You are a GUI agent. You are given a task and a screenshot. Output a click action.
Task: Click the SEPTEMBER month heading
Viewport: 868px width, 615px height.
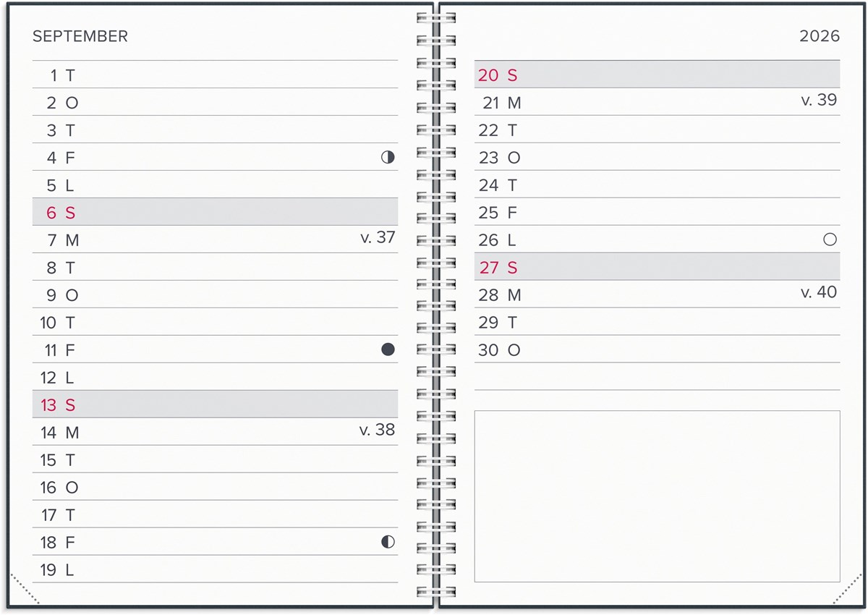point(80,36)
